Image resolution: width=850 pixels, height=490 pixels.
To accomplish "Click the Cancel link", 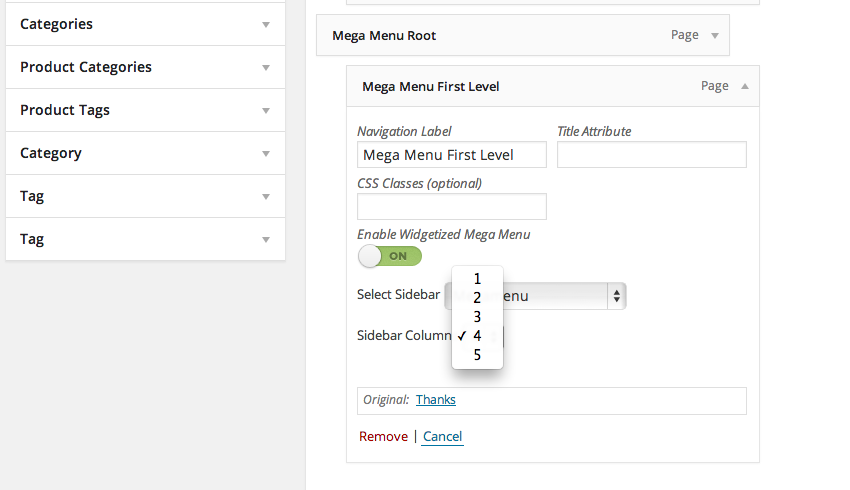I will coord(442,436).
